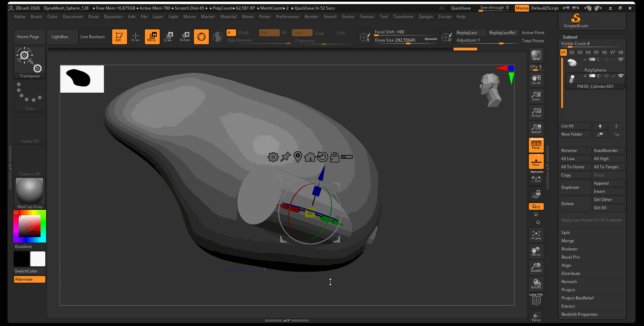Screen dimensions: 644x326
Task: Open the Zplugin menu
Action: pyautogui.click(x=426, y=17)
